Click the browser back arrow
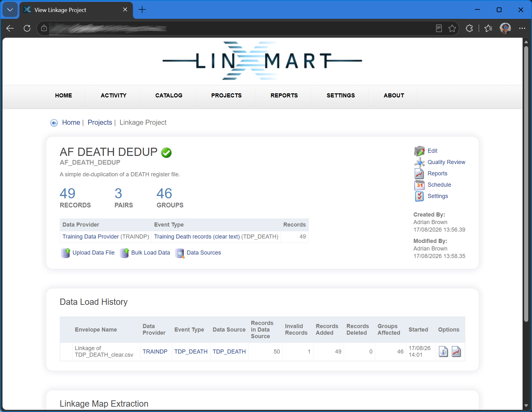 [10, 28]
